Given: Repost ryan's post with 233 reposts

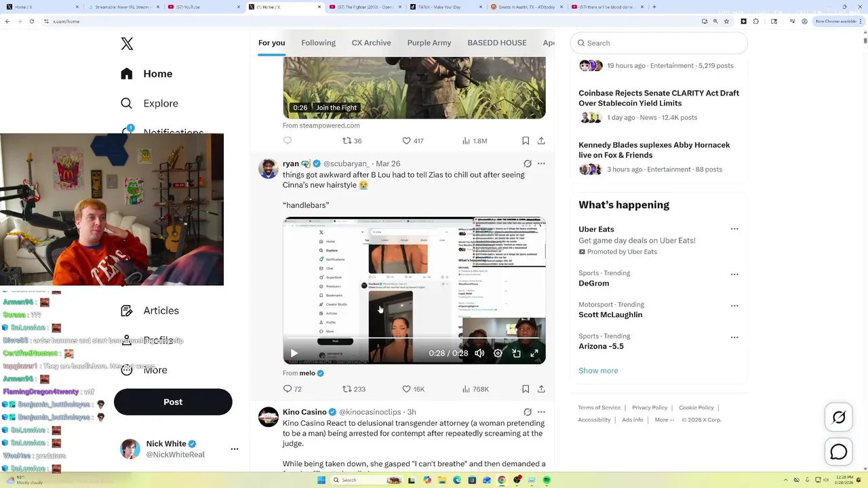Looking at the screenshot, I should [353, 389].
